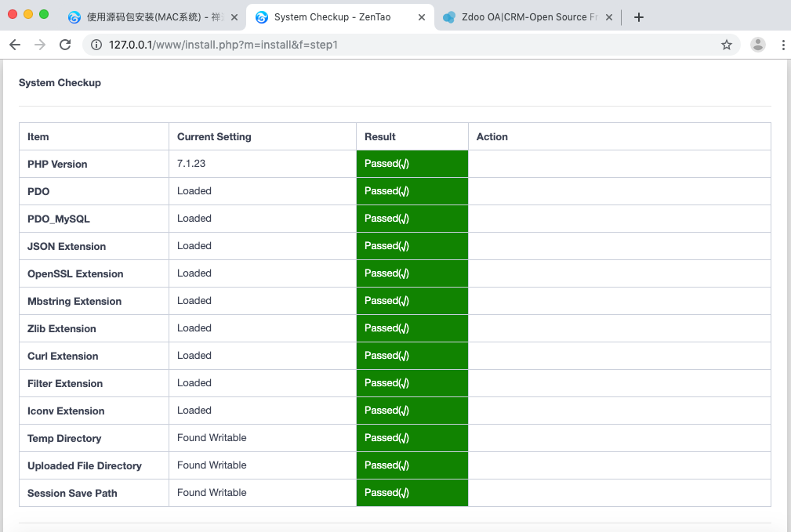791x532 pixels.
Task: Close the Zdoo OA|CRM tab
Action: 609,17
